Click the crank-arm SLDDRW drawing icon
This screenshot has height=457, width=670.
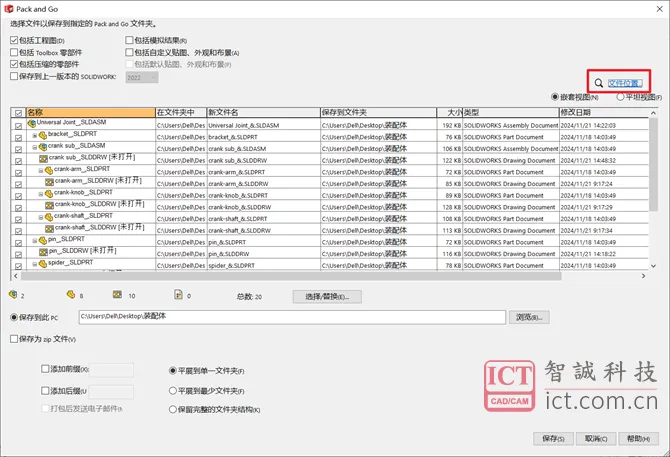coord(50,182)
